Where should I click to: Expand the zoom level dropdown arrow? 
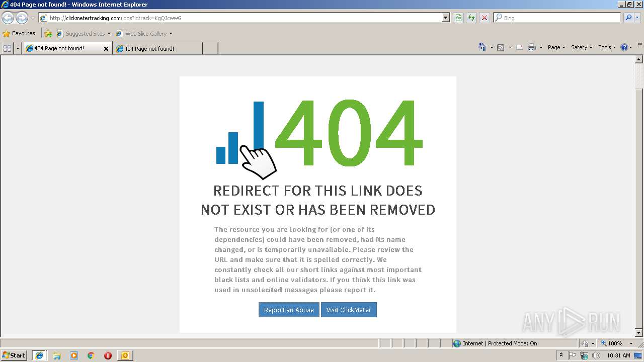[x=631, y=343]
